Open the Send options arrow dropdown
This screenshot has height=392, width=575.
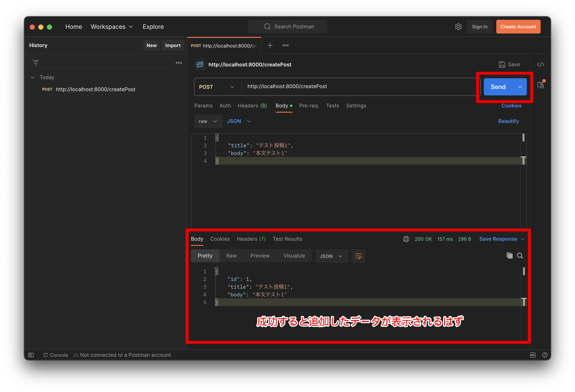tap(520, 87)
